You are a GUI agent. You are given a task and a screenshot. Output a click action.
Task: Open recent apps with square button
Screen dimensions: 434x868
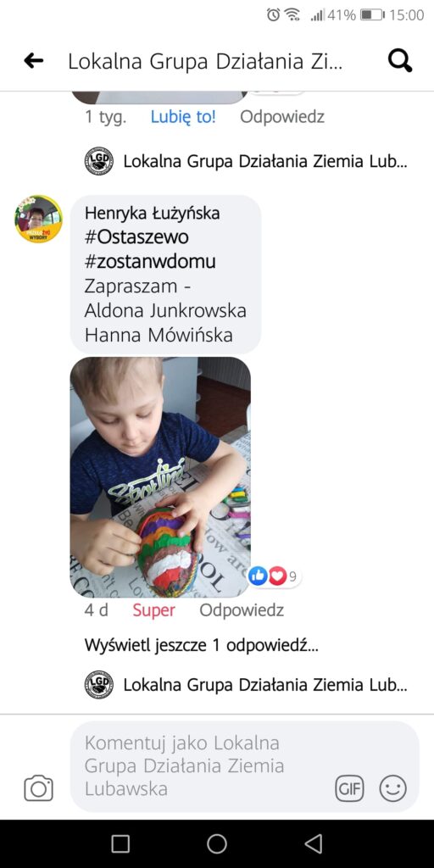[x=120, y=843]
